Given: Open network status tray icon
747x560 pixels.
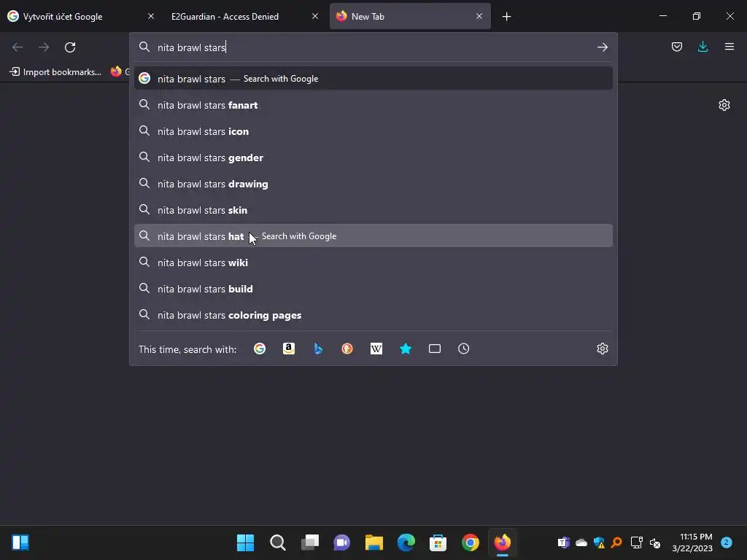Looking at the screenshot, I should 636,542.
